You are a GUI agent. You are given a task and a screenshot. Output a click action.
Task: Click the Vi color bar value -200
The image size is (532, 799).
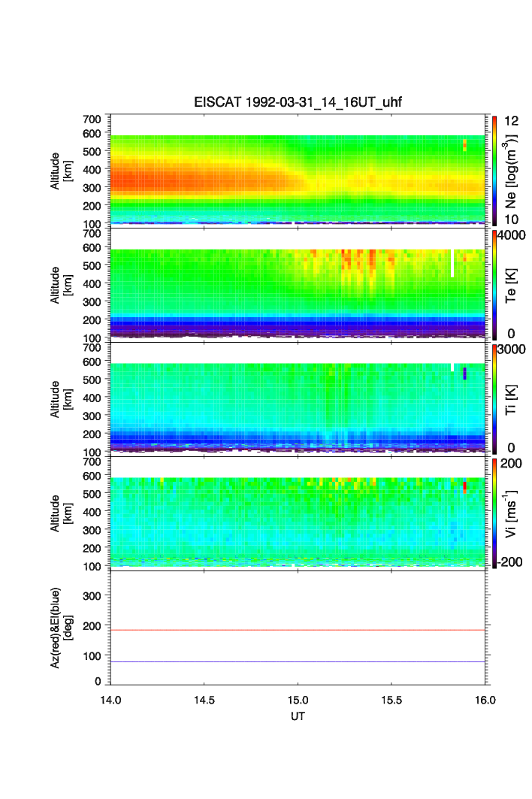click(509, 562)
